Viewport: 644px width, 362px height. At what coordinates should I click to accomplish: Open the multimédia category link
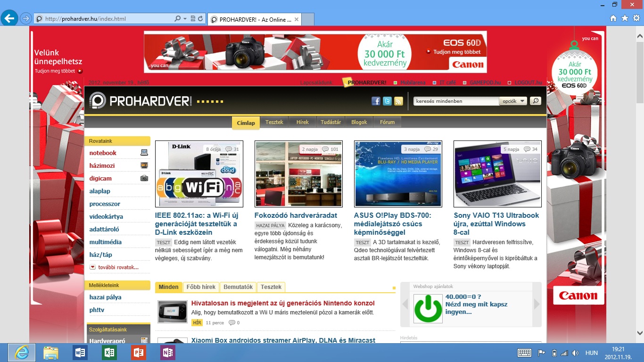point(106,242)
